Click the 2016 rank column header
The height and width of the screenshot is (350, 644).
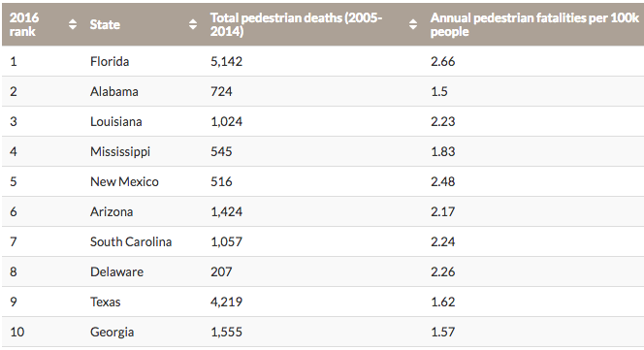tap(24, 24)
